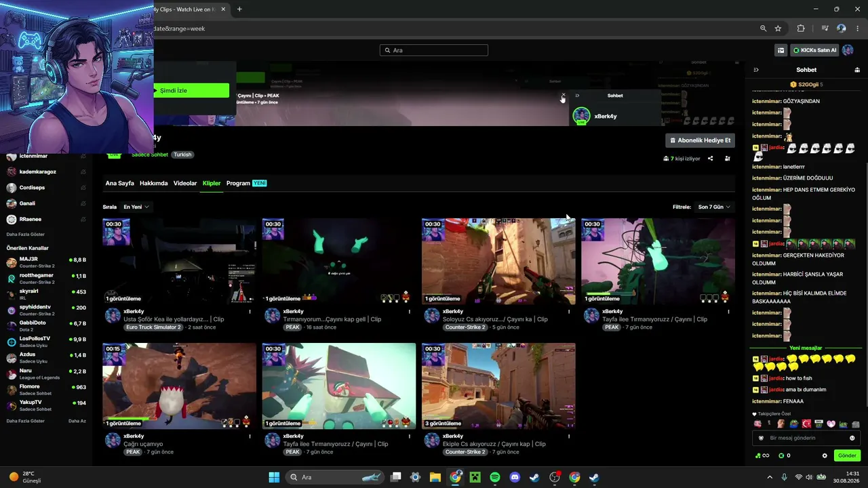The height and width of the screenshot is (488, 868).
Task: Open chat settings gear icon
Action: click(x=825, y=455)
